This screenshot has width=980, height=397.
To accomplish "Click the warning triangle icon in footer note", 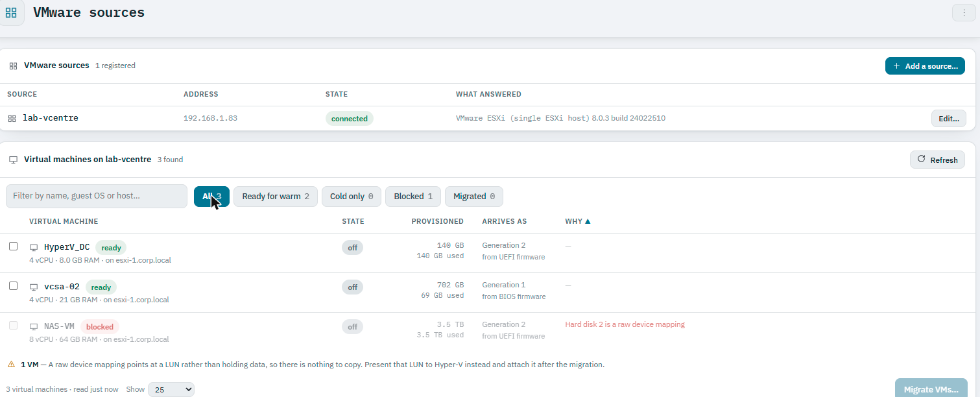I will (12, 365).
